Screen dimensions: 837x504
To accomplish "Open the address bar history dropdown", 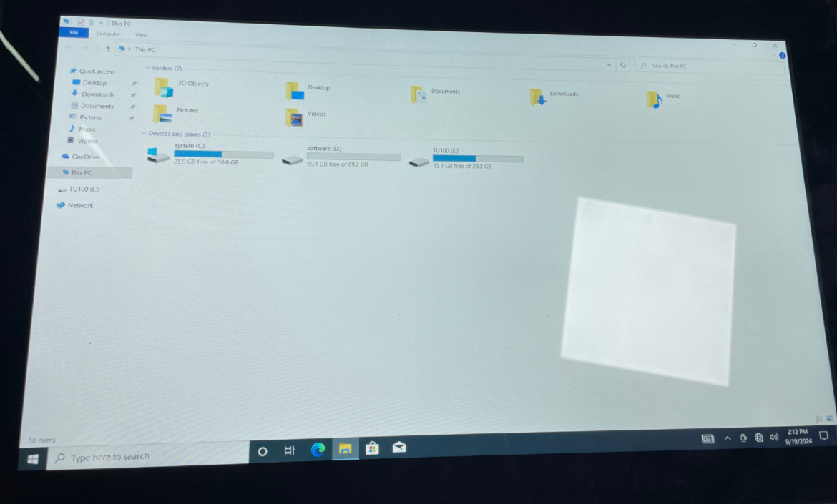I will tap(610, 64).
